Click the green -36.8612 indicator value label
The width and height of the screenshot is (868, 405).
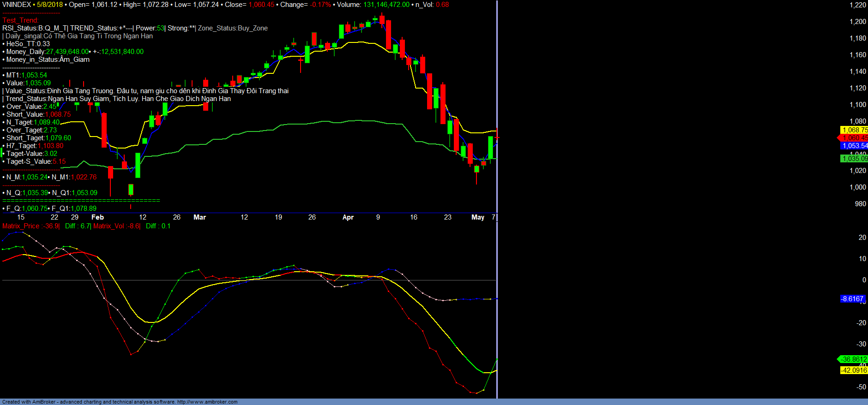tap(853, 359)
